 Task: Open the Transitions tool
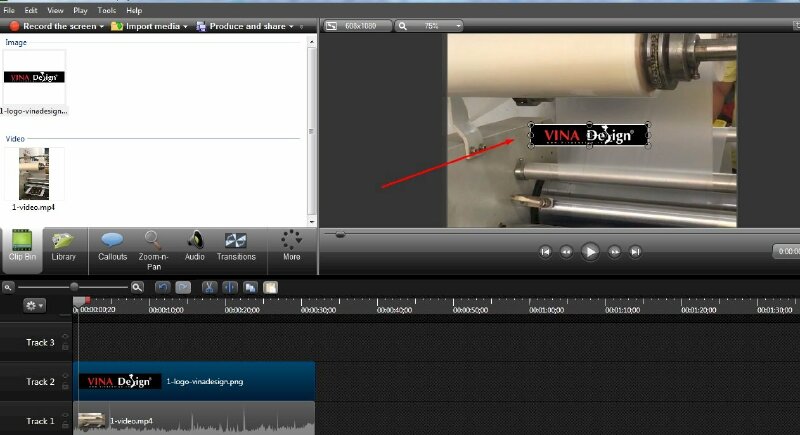(236, 245)
